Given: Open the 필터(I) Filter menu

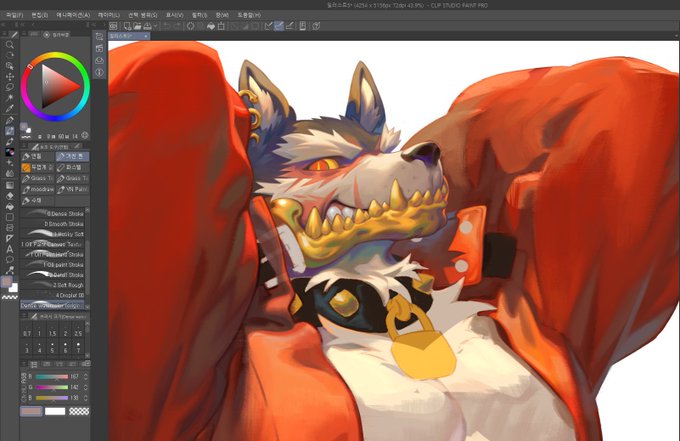Looking at the screenshot, I should [199, 15].
